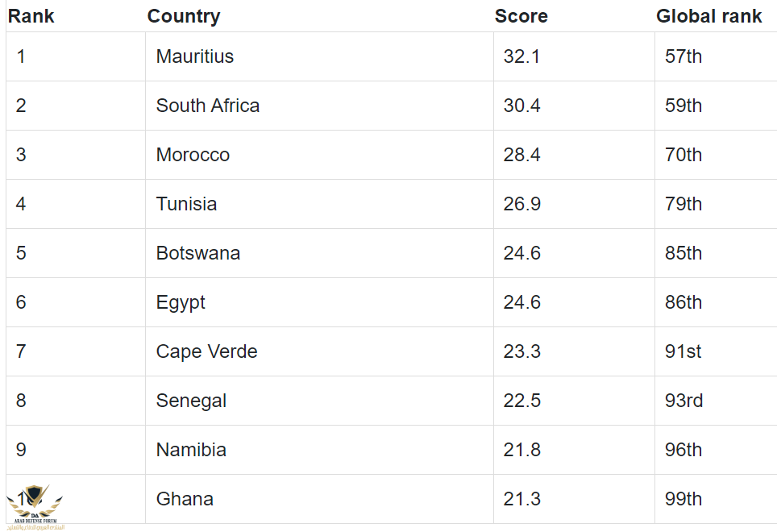Select the South Africa country cell
The width and height of the screenshot is (777, 532).
pos(320,106)
